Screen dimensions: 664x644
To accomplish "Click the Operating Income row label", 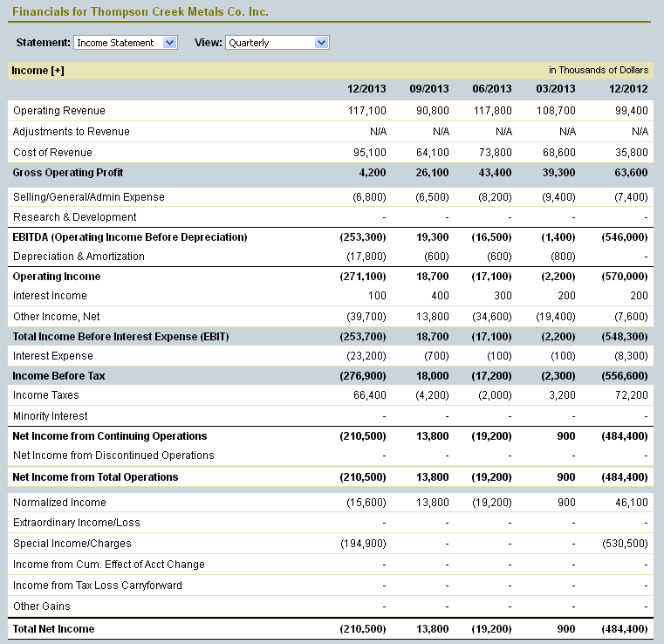I will click(x=57, y=277).
